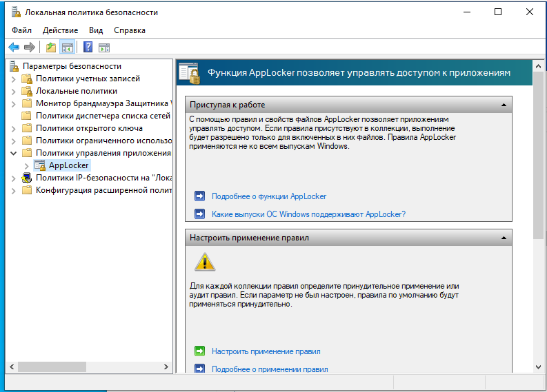Image resolution: width=547 pixels, height=392 pixels.
Task: Click folder icon of Локальные политики
Action: tap(27, 91)
